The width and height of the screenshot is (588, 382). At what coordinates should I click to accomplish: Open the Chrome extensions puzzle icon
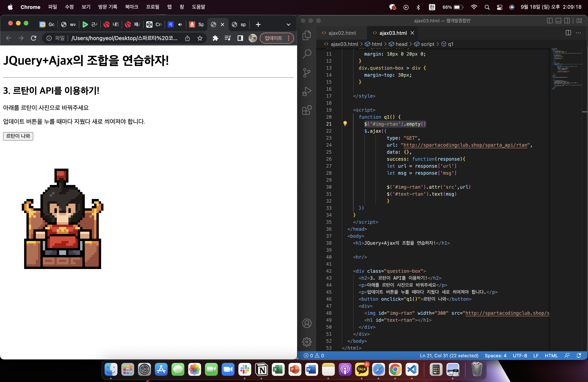point(215,38)
